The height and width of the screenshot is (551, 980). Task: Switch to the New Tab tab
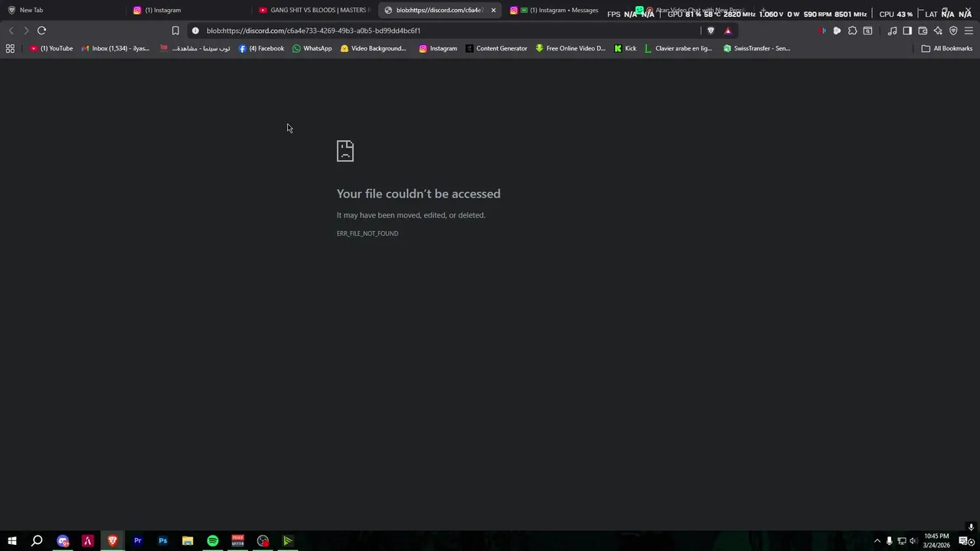pyautogui.click(x=61, y=10)
